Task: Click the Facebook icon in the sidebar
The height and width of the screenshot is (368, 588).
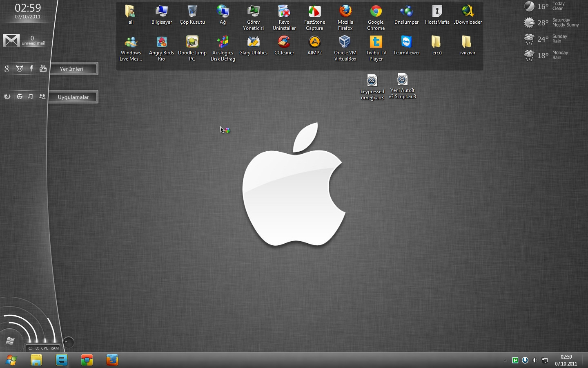Action: point(31,68)
